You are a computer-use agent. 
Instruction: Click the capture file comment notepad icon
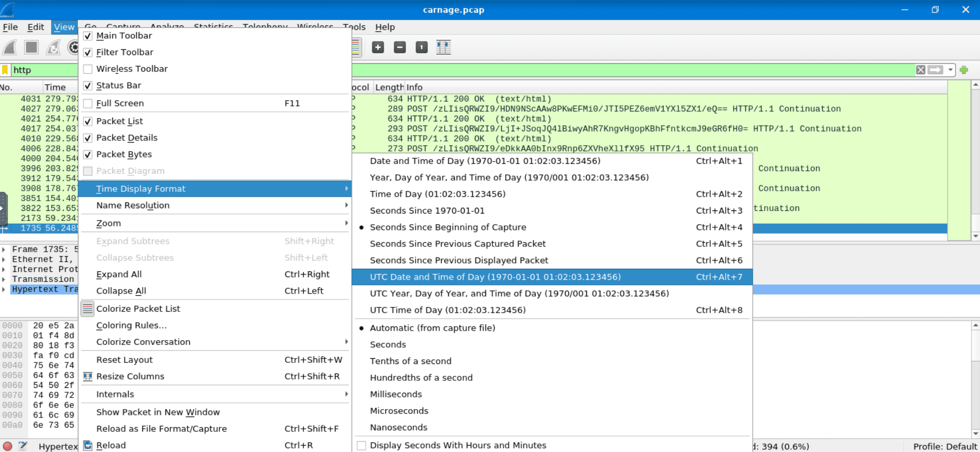coord(23,446)
